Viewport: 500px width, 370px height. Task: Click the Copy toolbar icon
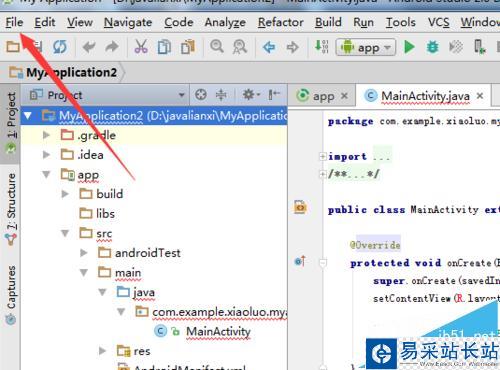coord(164,47)
